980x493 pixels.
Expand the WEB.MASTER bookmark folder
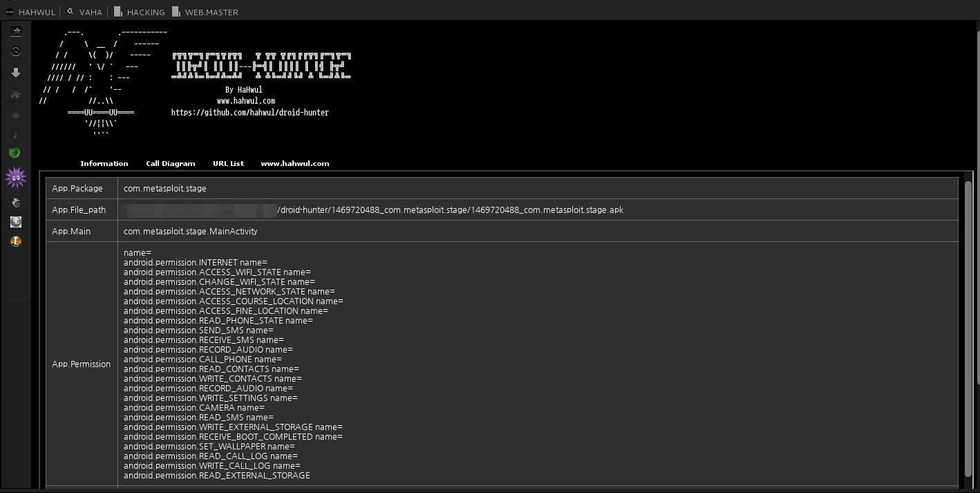205,12
